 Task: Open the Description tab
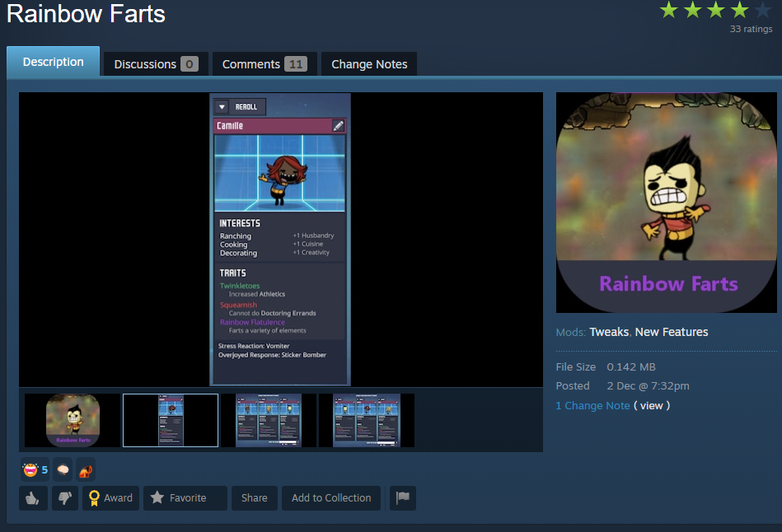[53, 62]
